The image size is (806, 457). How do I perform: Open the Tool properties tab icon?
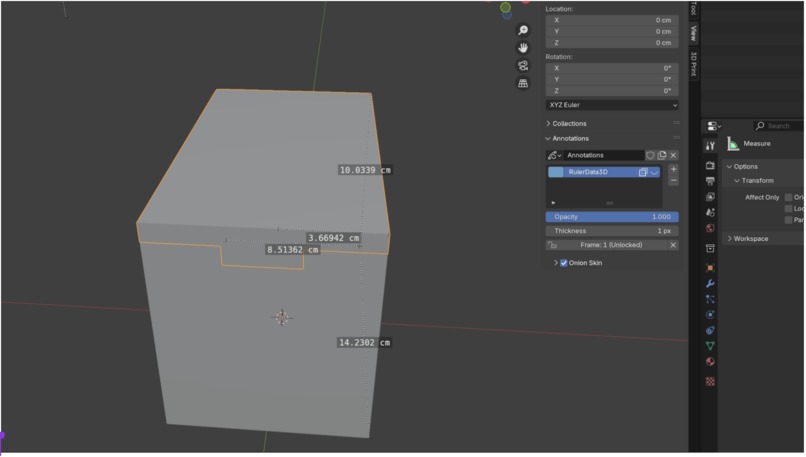710,146
